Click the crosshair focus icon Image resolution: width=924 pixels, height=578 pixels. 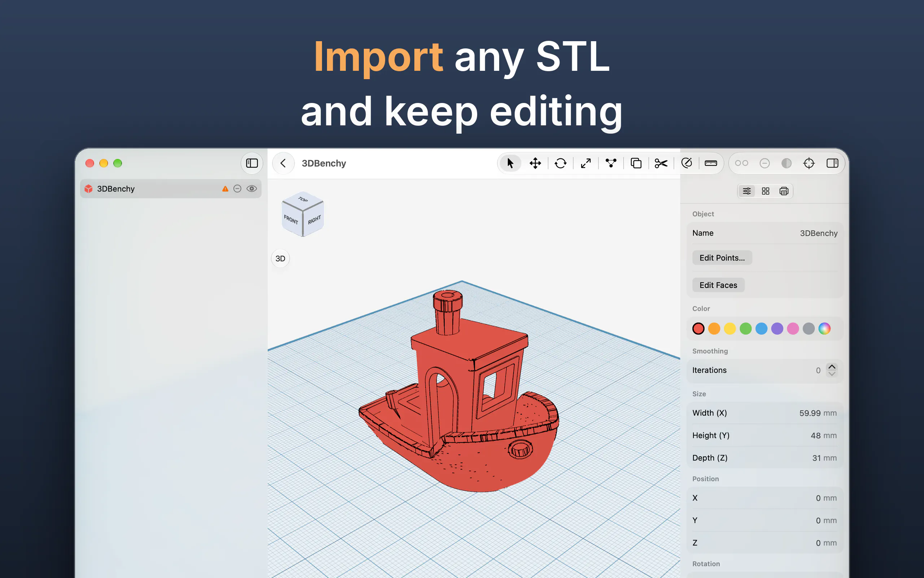[809, 163]
